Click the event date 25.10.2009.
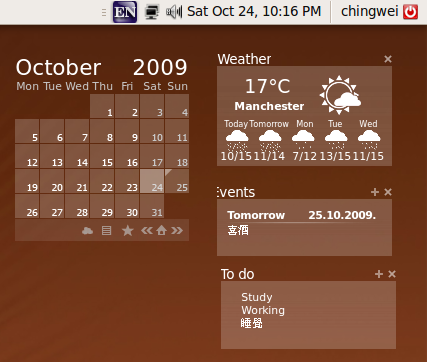The width and height of the screenshot is (427, 362). click(342, 215)
